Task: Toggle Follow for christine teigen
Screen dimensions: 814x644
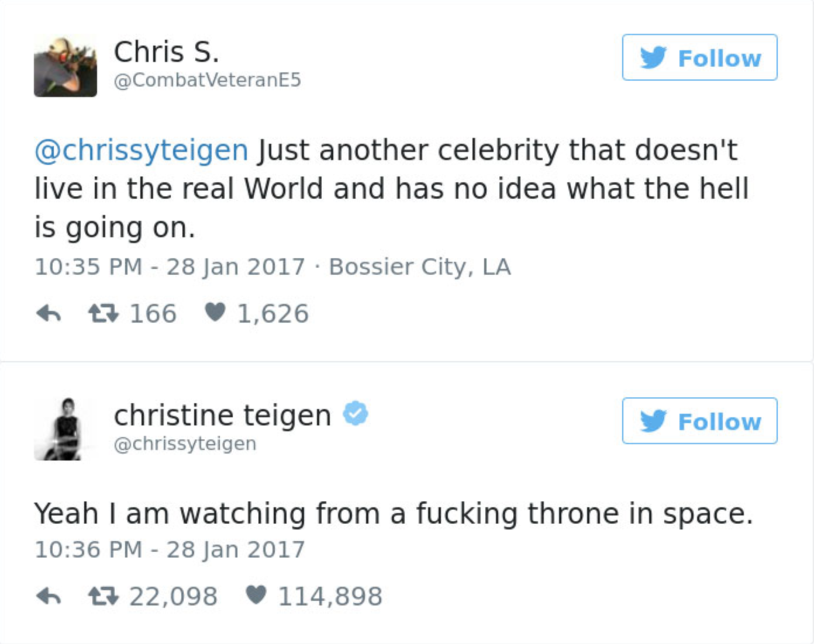Action: pyautogui.click(x=699, y=421)
